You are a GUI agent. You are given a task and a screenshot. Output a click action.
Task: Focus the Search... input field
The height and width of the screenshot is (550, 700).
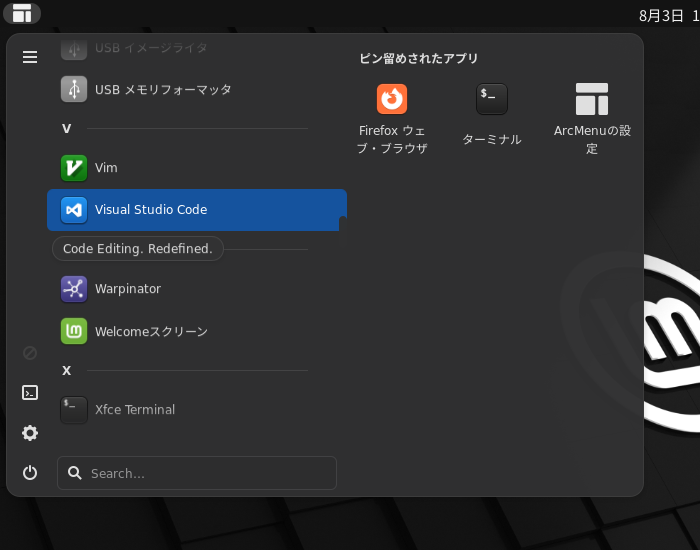[197, 473]
